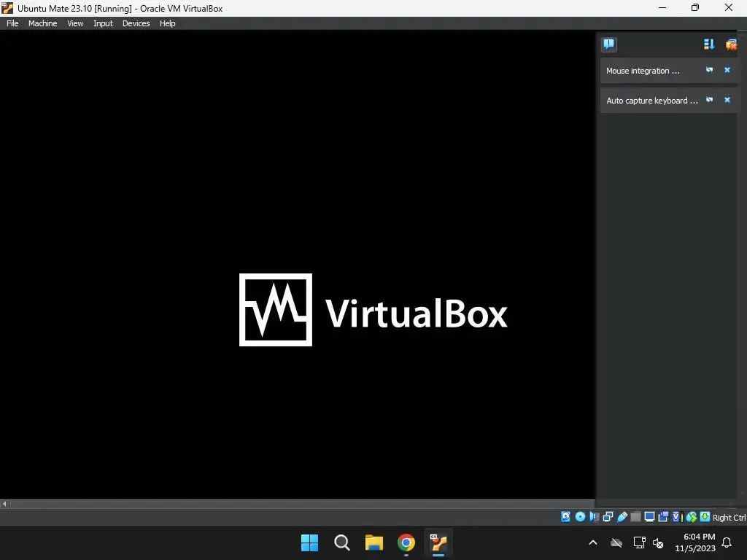
Task: Expand the Mouse integration notification text
Action: click(x=643, y=71)
